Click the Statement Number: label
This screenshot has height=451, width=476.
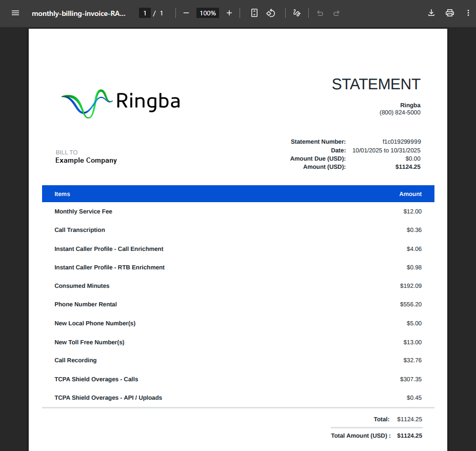[x=318, y=142]
